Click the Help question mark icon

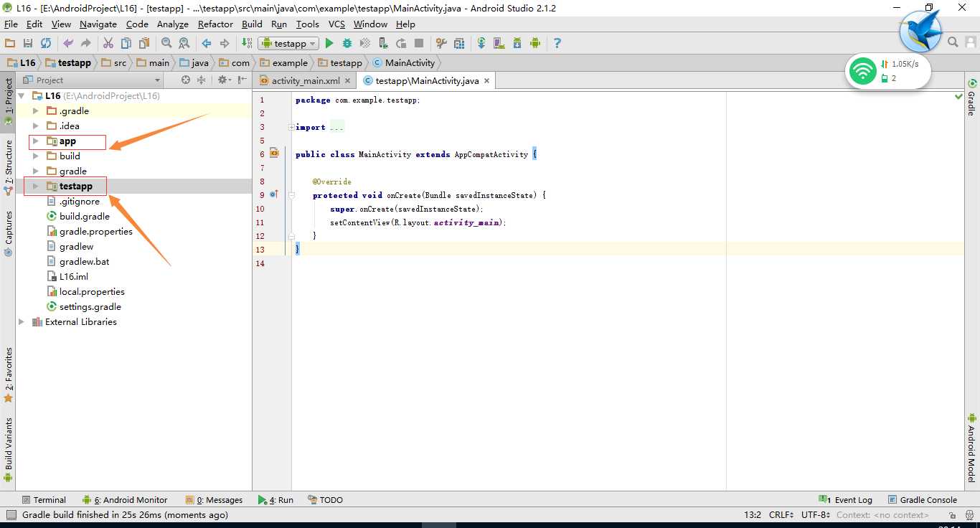(557, 43)
